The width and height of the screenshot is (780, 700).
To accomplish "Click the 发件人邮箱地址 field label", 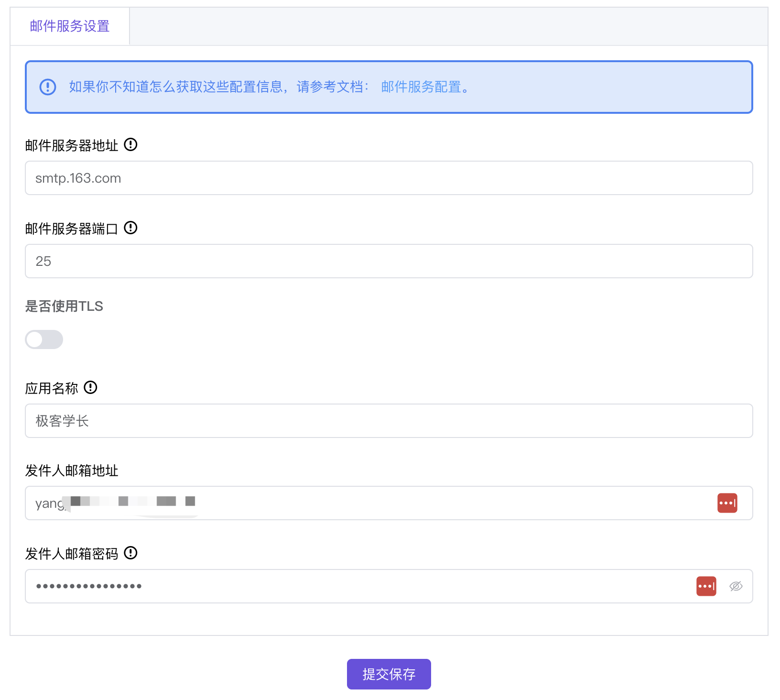I will [72, 470].
